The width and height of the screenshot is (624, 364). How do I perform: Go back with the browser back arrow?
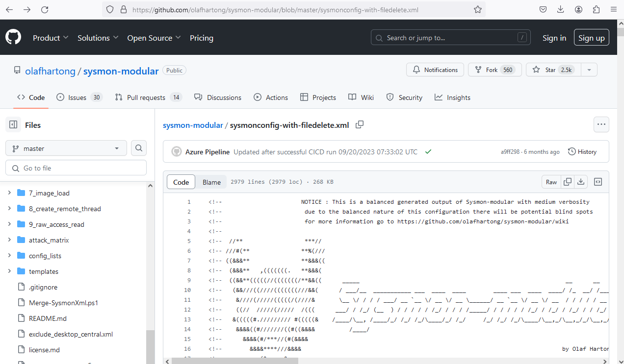(9, 9)
